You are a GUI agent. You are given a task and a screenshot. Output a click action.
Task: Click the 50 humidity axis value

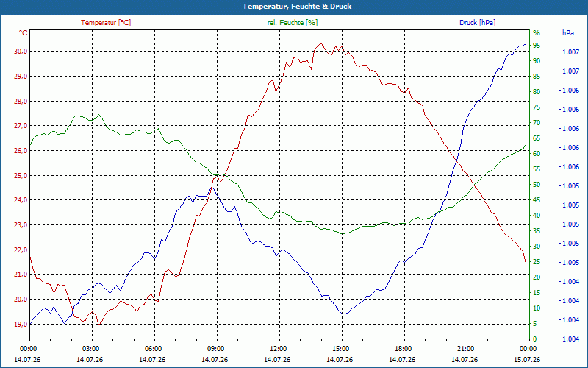(x=537, y=185)
